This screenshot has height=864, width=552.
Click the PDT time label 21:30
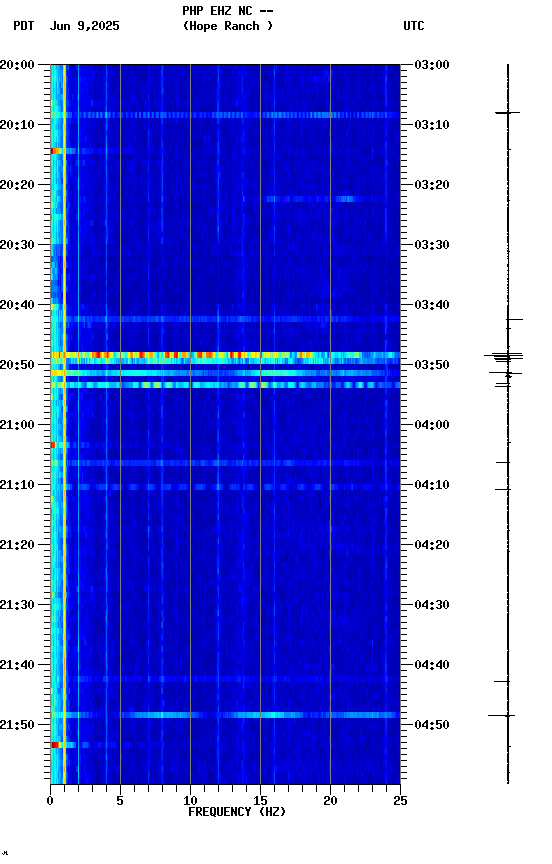[x=17, y=605]
